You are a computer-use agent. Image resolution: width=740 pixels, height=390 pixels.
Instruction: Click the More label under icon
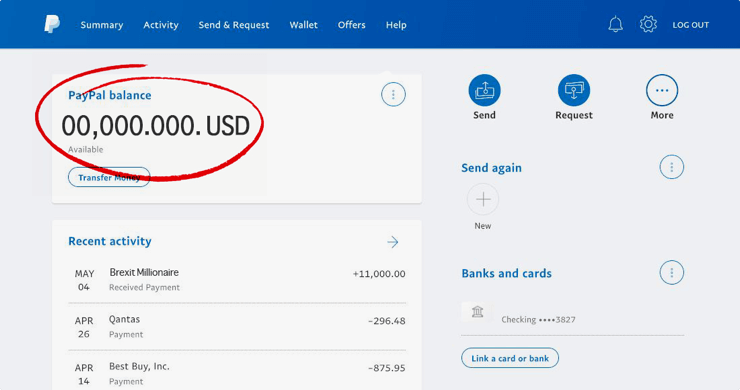(x=662, y=115)
